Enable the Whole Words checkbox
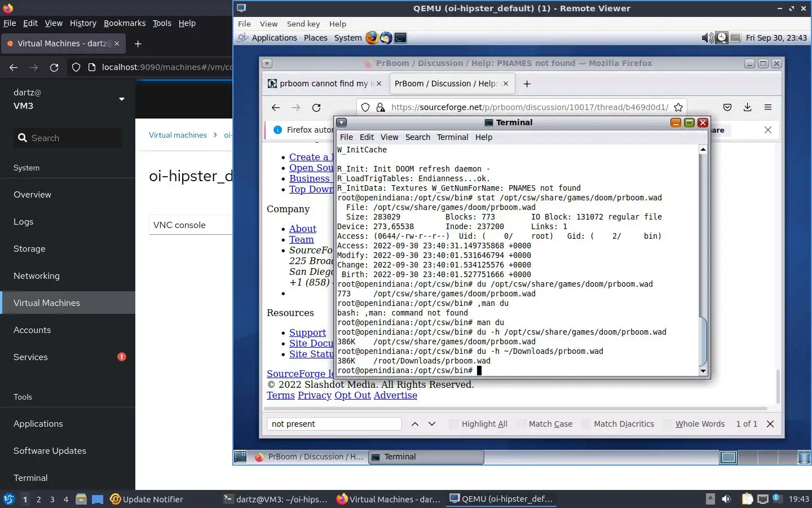812x508 pixels. tap(668, 424)
